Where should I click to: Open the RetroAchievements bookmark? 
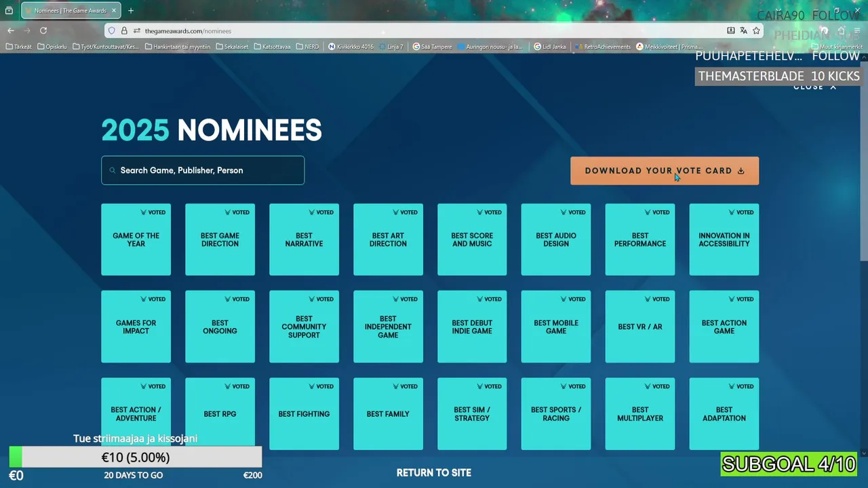(603, 47)
